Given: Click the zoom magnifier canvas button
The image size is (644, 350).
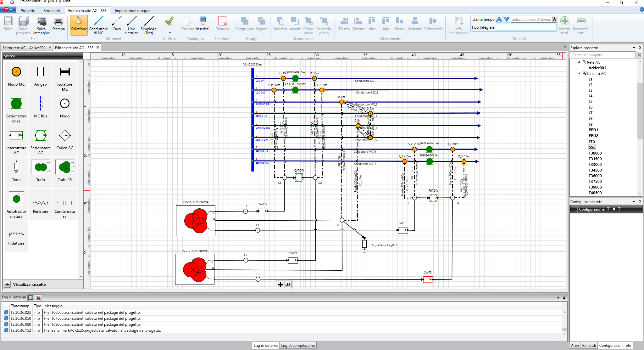Looking at the screenshot, I should (288, 285).
